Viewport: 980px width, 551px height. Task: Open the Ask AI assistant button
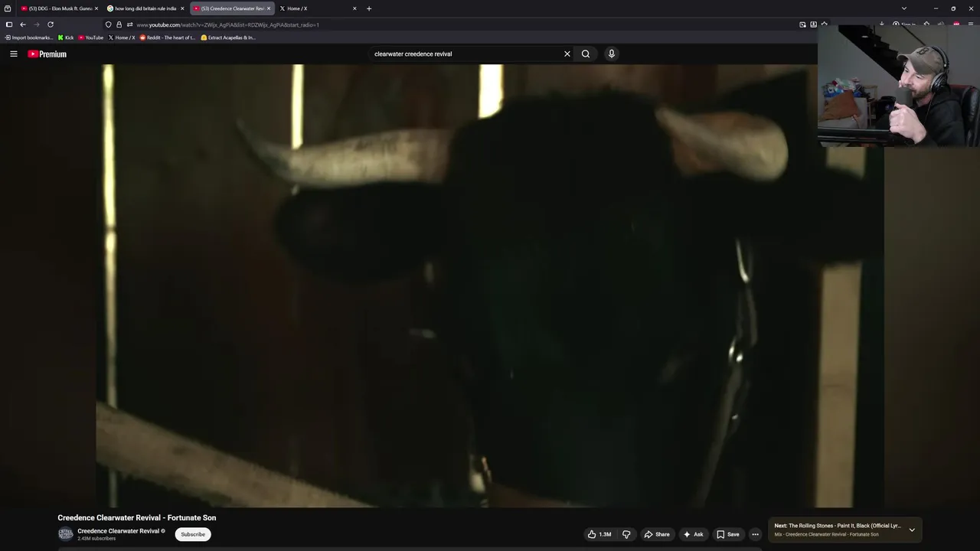pyautogui.click(x=693, y=534)
